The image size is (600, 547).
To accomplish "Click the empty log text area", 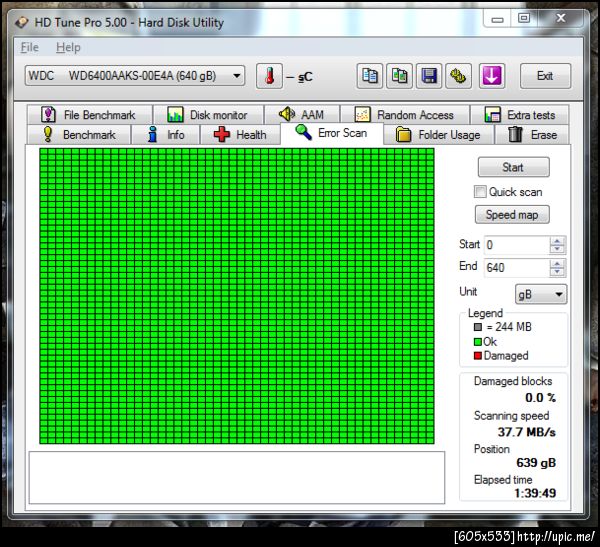I will click(x=237, y=478).
